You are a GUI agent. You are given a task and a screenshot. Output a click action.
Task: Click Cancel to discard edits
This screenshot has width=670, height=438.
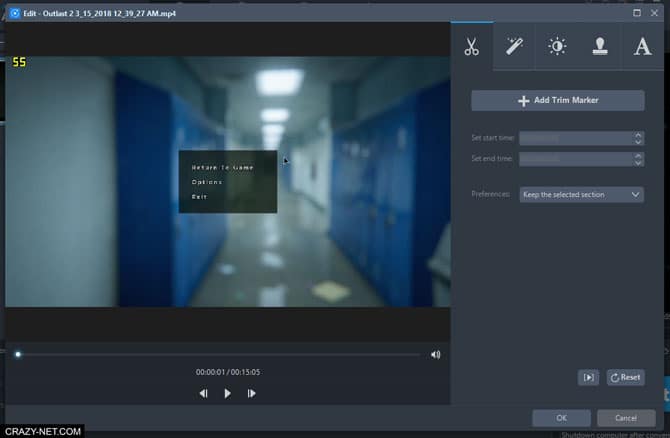tap(626, 418)
